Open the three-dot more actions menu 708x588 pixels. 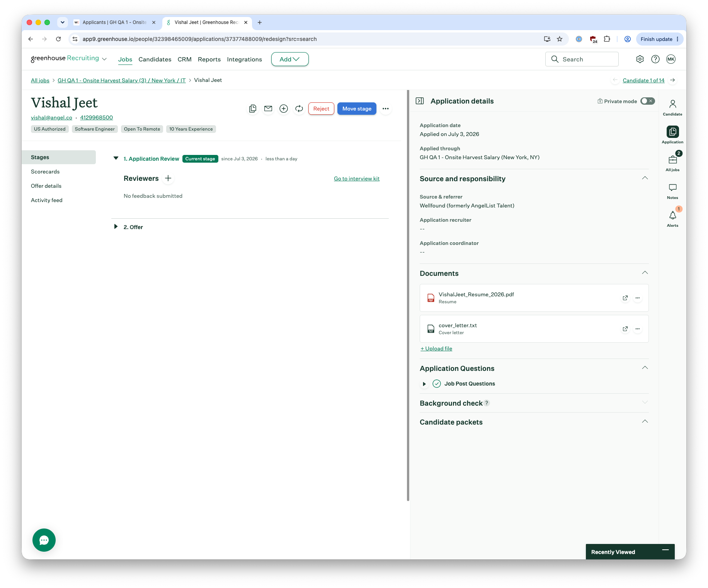tap(386, 109)
